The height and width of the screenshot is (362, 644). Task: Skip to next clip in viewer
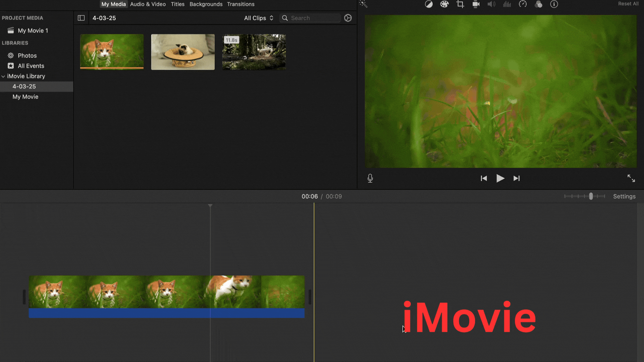517,178
